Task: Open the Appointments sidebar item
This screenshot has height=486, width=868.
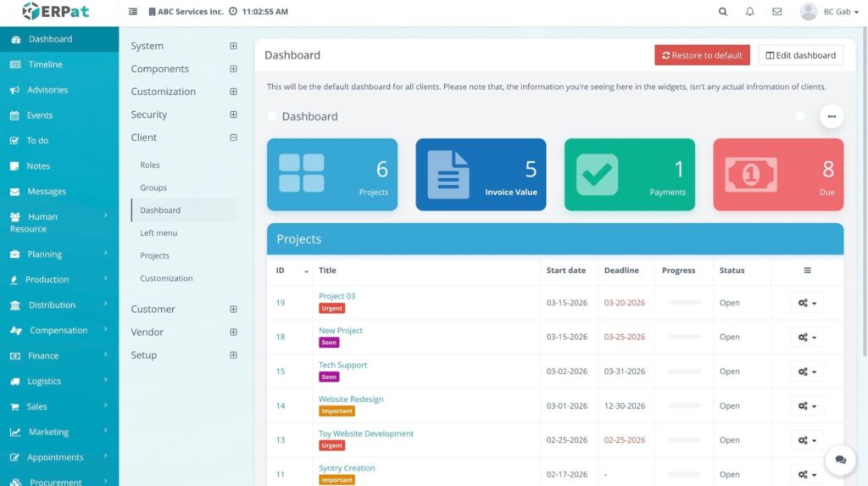Action: coord(55,458)
